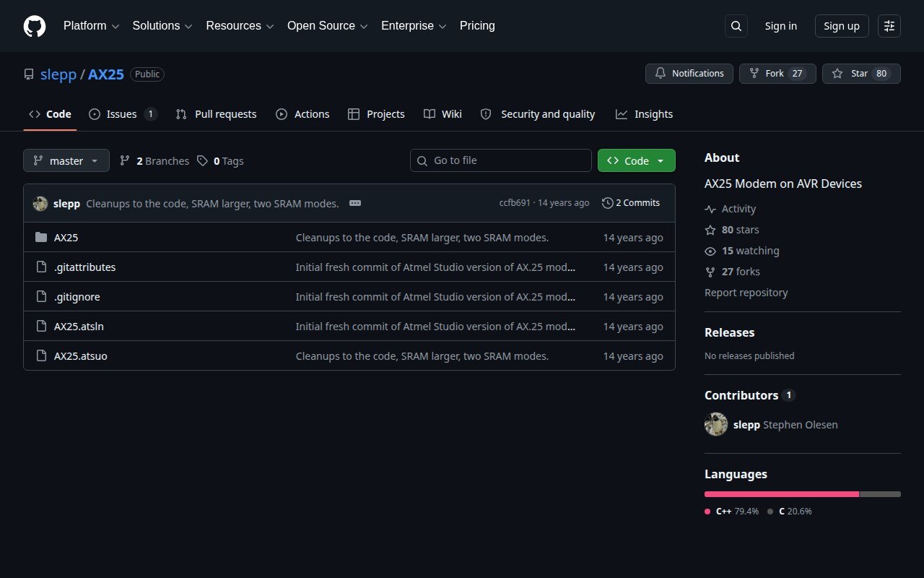Open Activity pulse link
924x578 pixels.
pos(731,209)
